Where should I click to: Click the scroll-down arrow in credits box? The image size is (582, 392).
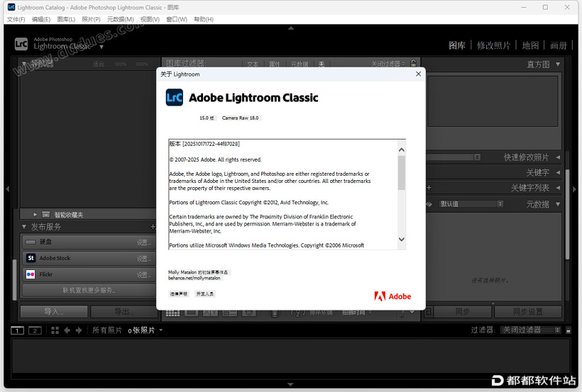tap(401, 239)
